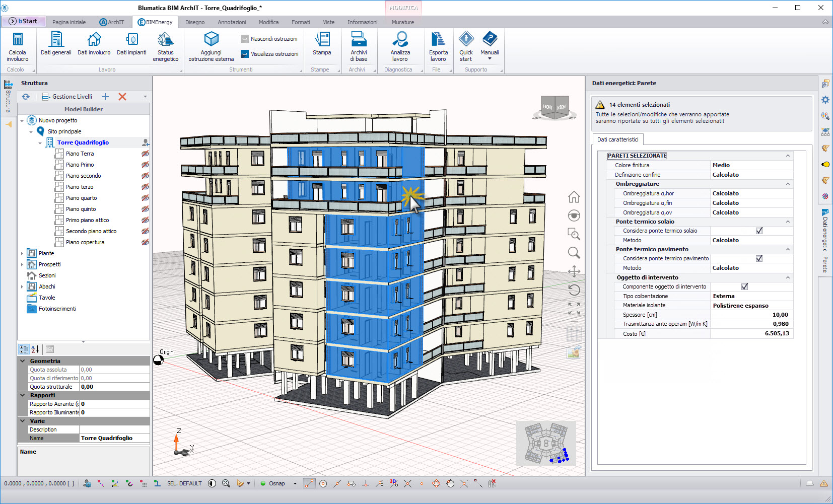Click Visualizza ostruzioni
This screenshot has height=504, width=833.
tap(269, 54)
